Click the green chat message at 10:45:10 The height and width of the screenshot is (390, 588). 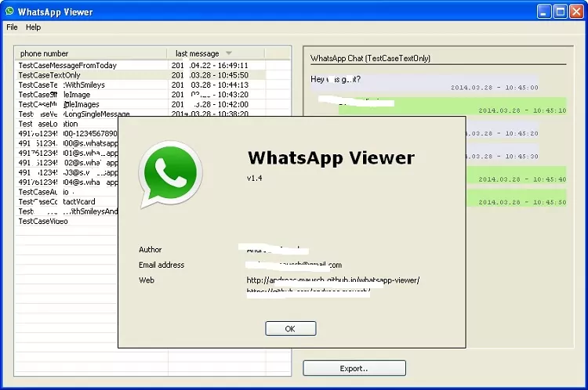[452, 106]
